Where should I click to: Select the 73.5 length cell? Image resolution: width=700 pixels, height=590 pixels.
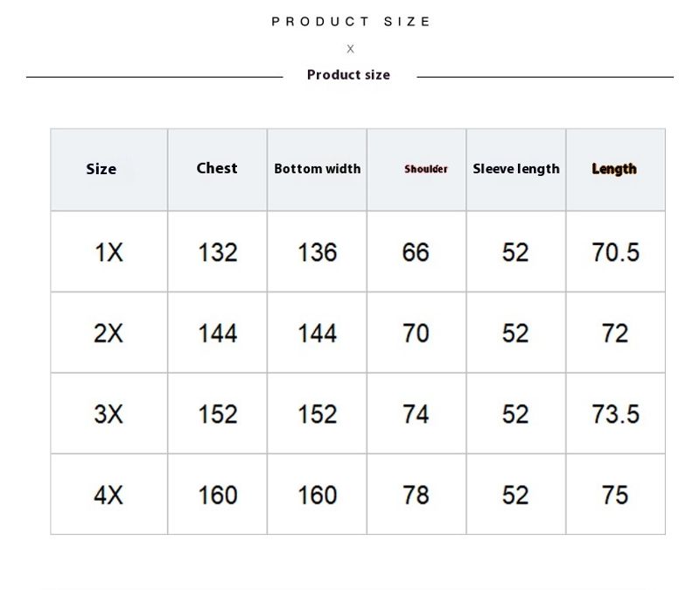point(615,414)
